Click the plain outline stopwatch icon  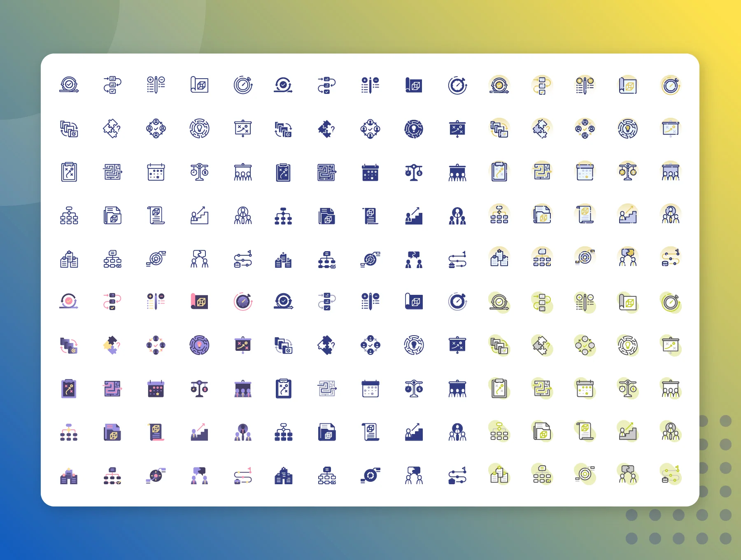click(x=243, y=85)
